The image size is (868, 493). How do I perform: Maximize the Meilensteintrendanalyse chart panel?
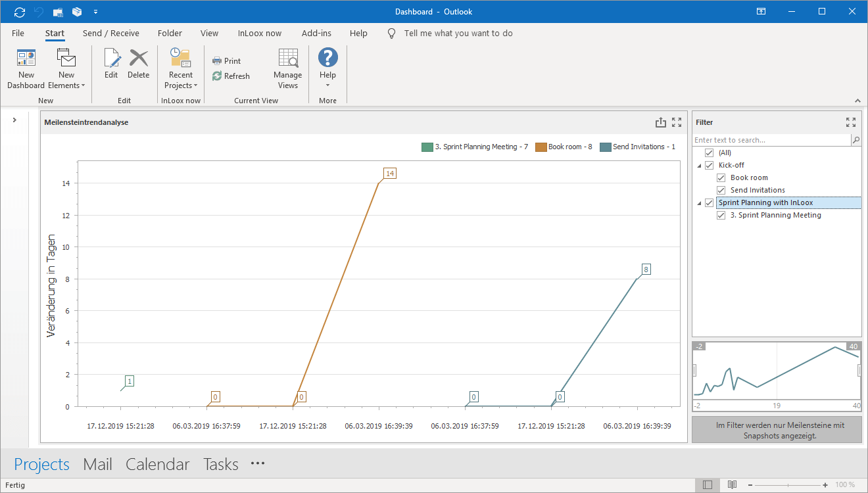(677, 122)
